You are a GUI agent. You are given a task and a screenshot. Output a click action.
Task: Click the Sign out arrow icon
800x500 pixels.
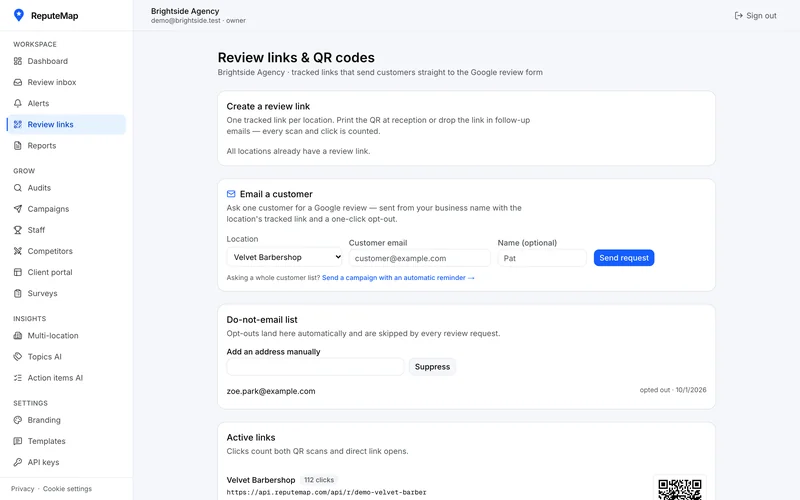pos(738,16)
